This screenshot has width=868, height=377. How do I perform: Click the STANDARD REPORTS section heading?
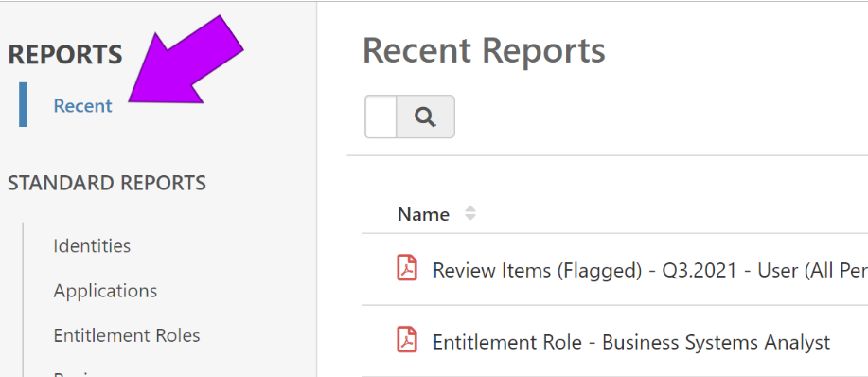point(107,183)
